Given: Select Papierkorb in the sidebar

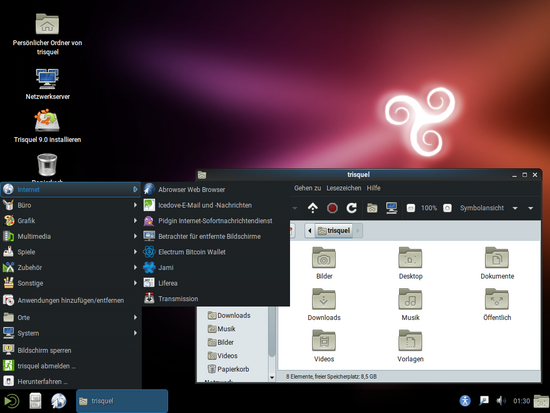Looking at the screenshot, I should [x=228, y=369].
